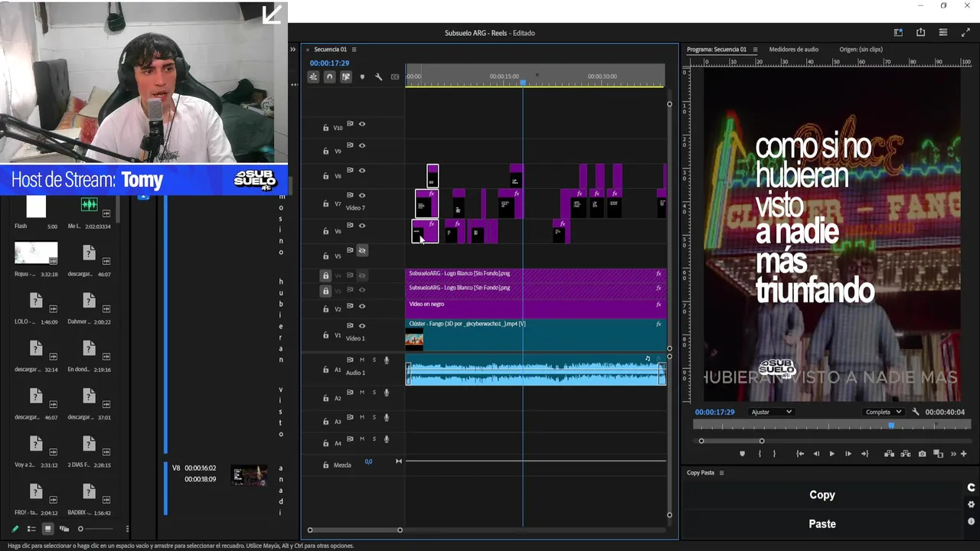Toggle linked selection in timeline
980x551 pixels.
pos(346,77)
